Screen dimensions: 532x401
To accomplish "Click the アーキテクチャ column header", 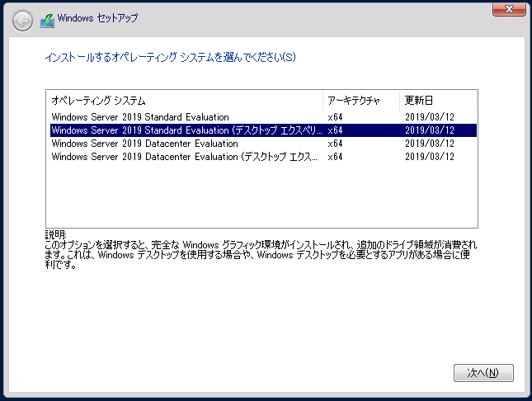I will (361, 101).
